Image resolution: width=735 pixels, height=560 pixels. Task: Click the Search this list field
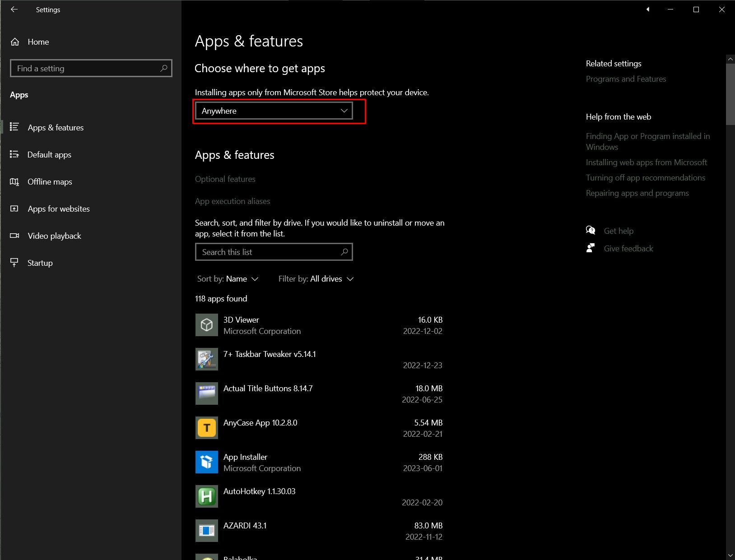[x=270, y=252]
